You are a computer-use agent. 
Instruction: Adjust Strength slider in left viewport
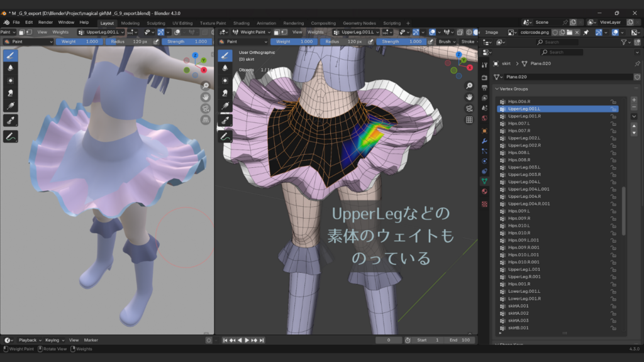(187, 41)
